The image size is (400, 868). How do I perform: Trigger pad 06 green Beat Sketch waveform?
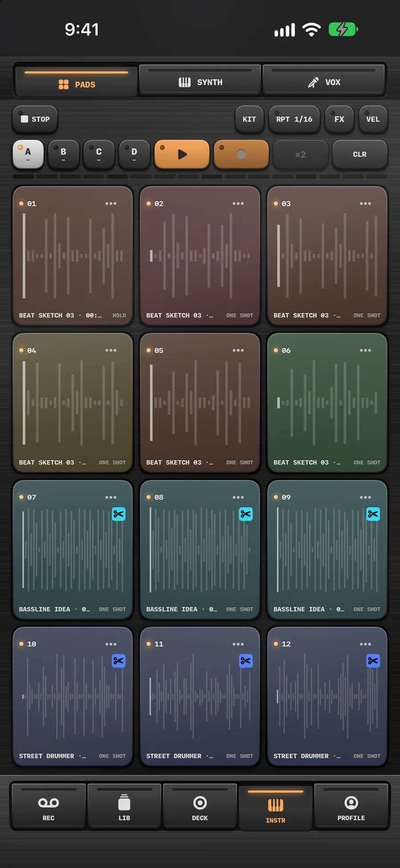(x=327, y=403)
